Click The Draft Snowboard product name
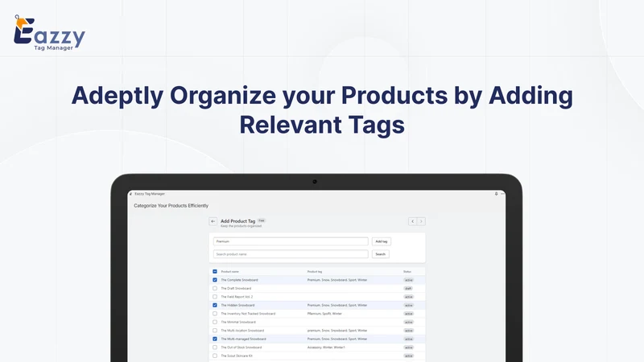The height and width of the screenshot is (362, 644). 236,288
